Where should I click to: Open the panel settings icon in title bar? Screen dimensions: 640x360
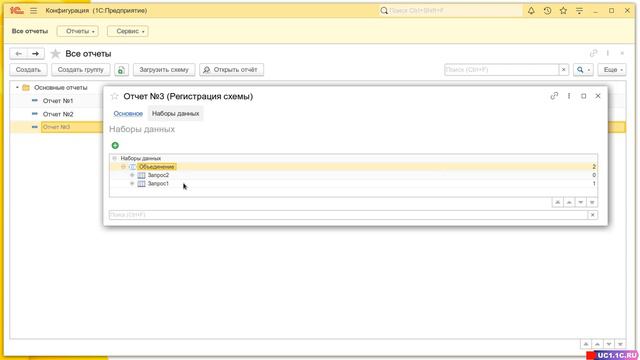[x=579, y=11]
